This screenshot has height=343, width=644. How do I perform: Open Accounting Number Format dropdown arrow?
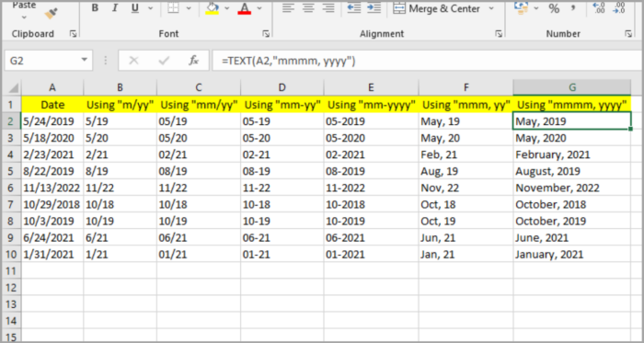pos(536,8)
